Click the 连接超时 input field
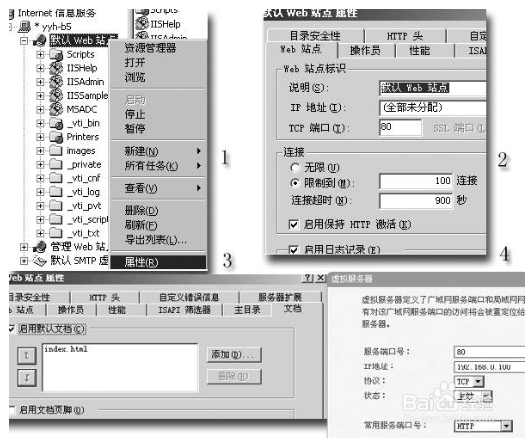526x438 pixels. click(x=416, y=201)
